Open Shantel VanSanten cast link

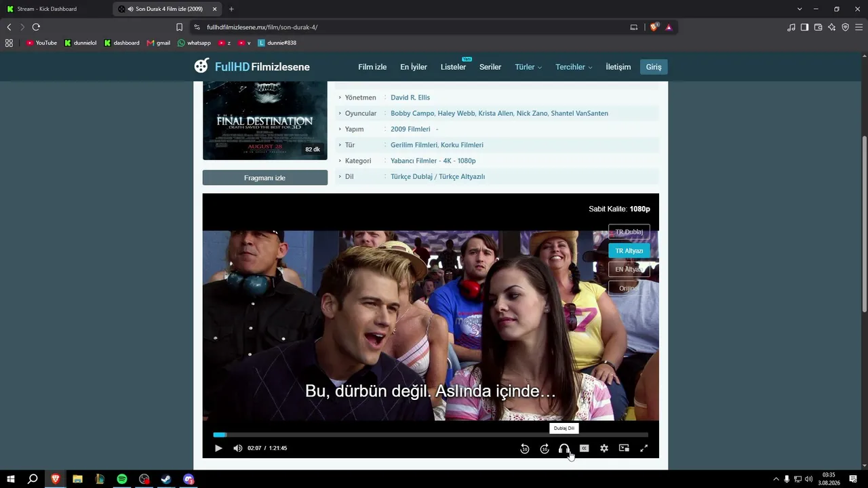coord(580,113)
